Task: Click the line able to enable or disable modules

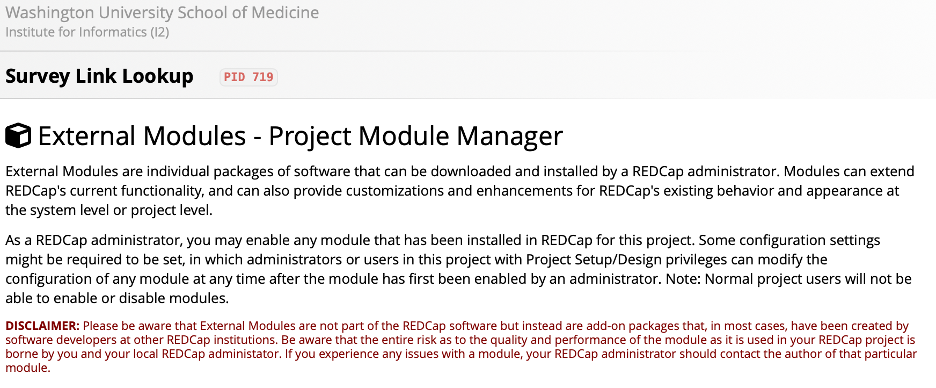Action: (x=117, y=298)
